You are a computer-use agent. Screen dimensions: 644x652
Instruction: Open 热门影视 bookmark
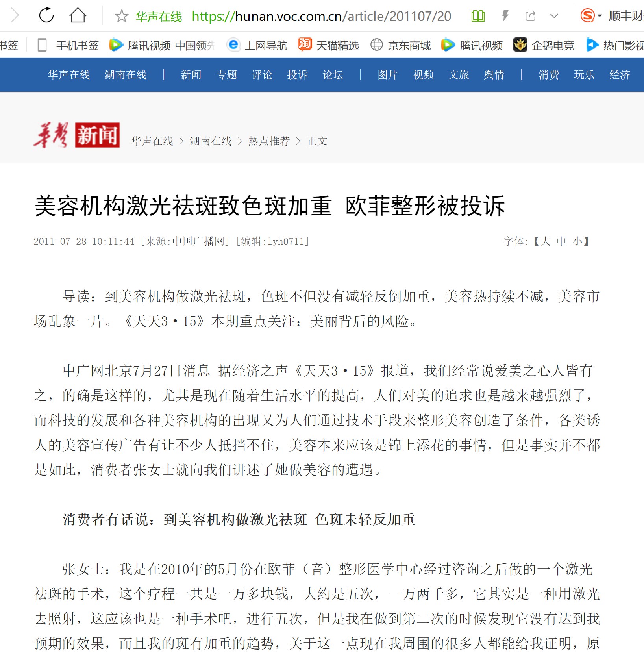pyautogui.click(x=615, y=45)
